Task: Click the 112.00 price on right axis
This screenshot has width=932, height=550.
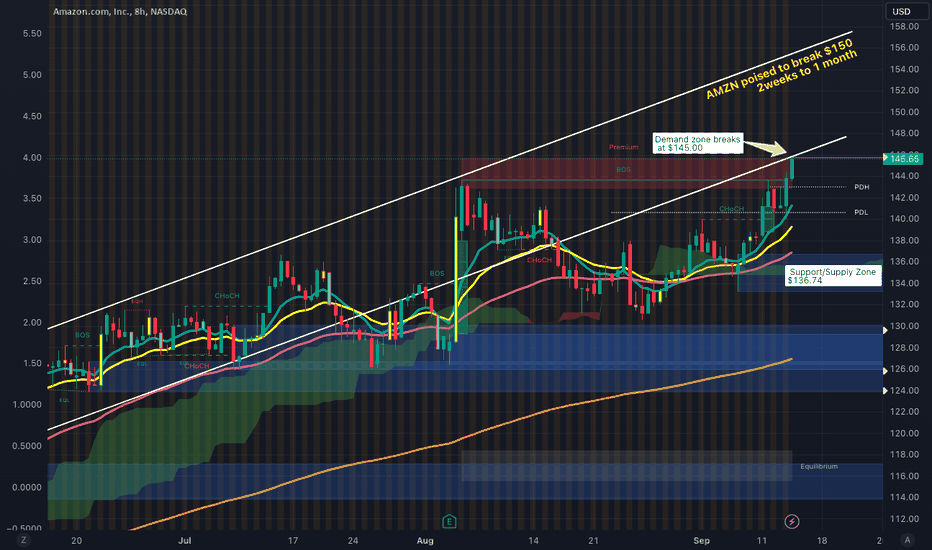Action: pyautogui.click(x=904, y=518)
